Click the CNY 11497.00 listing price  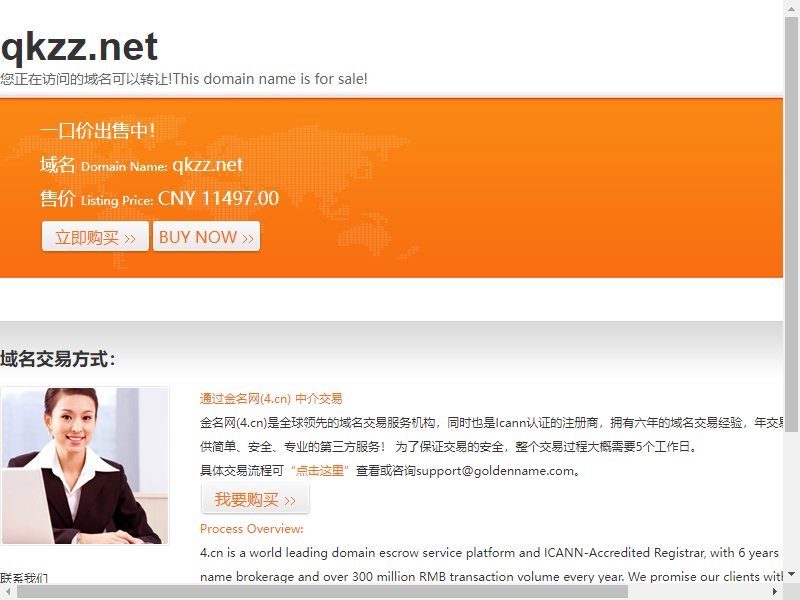pos(218,198)
